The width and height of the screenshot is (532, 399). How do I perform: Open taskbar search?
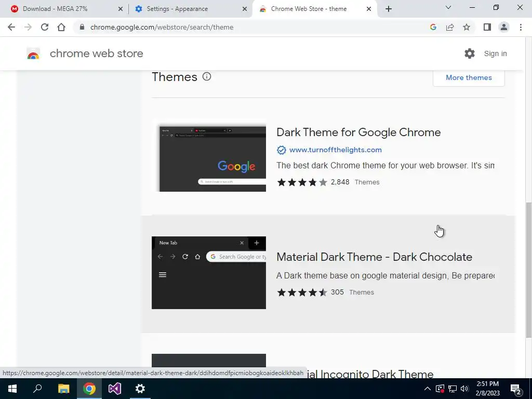coord(37,389)
